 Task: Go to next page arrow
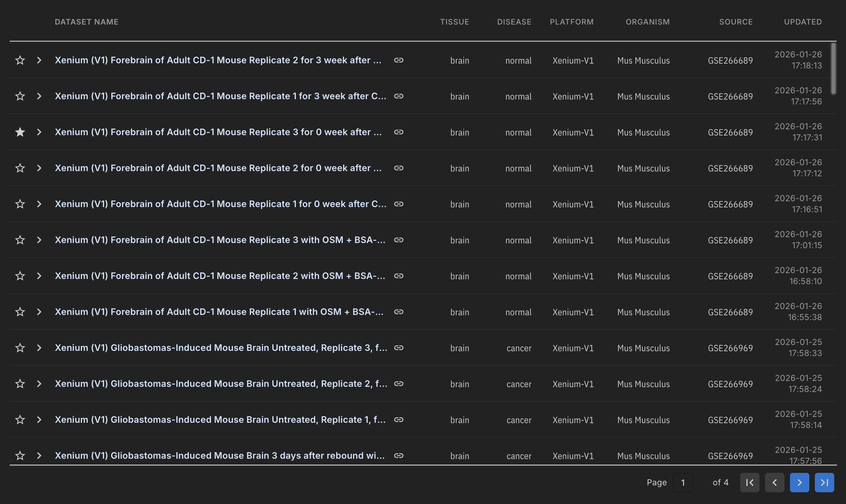point(799,482)
